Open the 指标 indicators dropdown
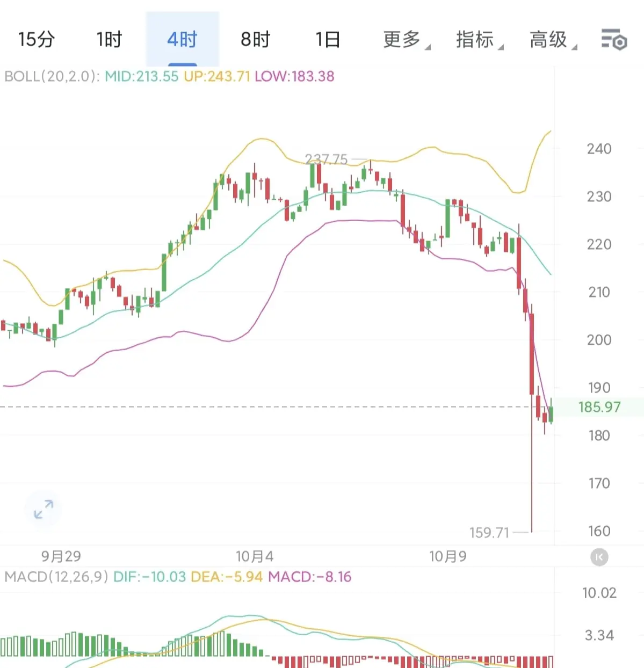Viewport: 644px width, 668px height. (479, 39)
